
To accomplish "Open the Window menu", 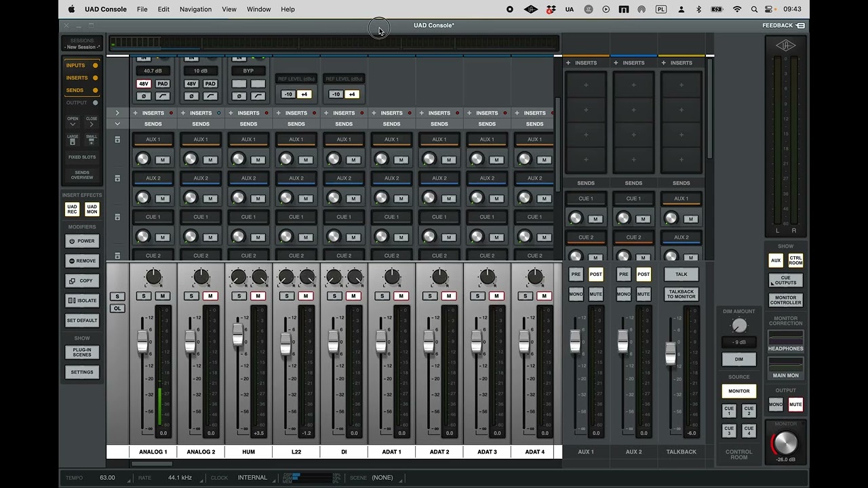I will [x=258, y=9].
